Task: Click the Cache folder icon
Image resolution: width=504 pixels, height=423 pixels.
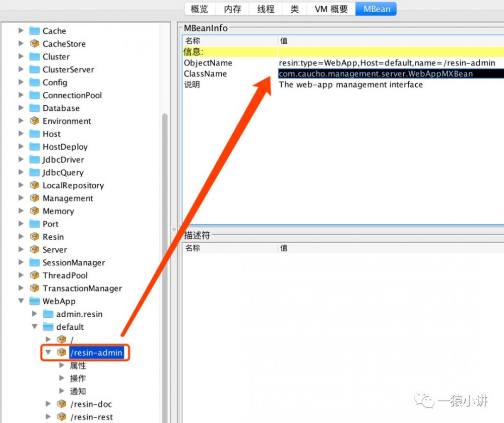Action: point(34,31)
